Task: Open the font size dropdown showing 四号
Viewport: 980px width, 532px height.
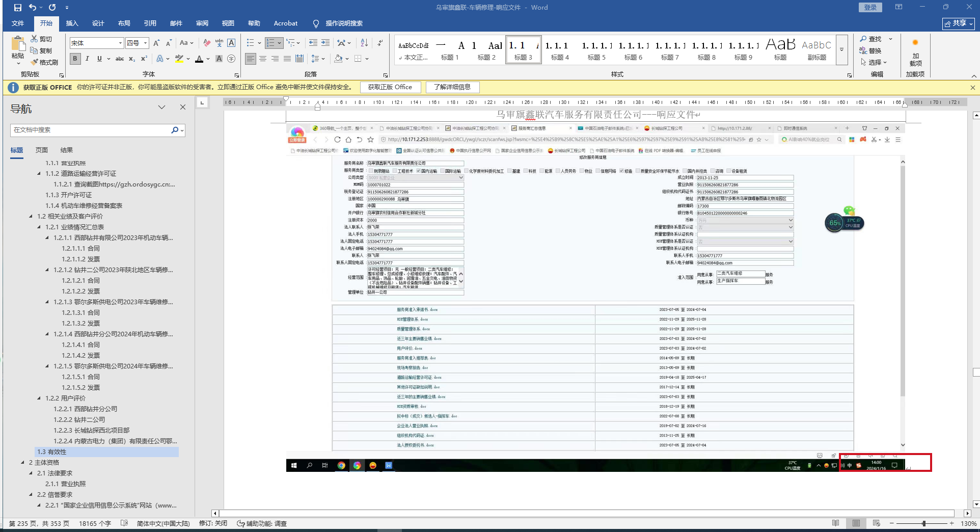Action: (145, 43)
